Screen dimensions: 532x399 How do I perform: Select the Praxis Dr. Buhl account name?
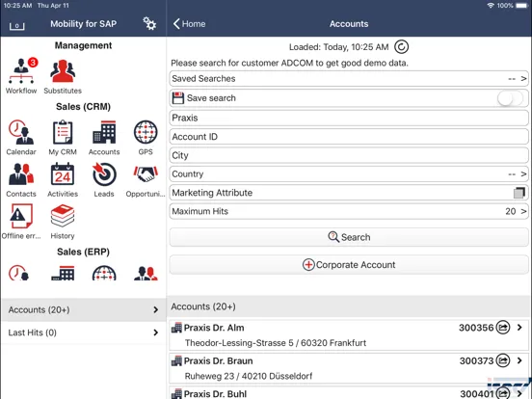click(215, 394)
